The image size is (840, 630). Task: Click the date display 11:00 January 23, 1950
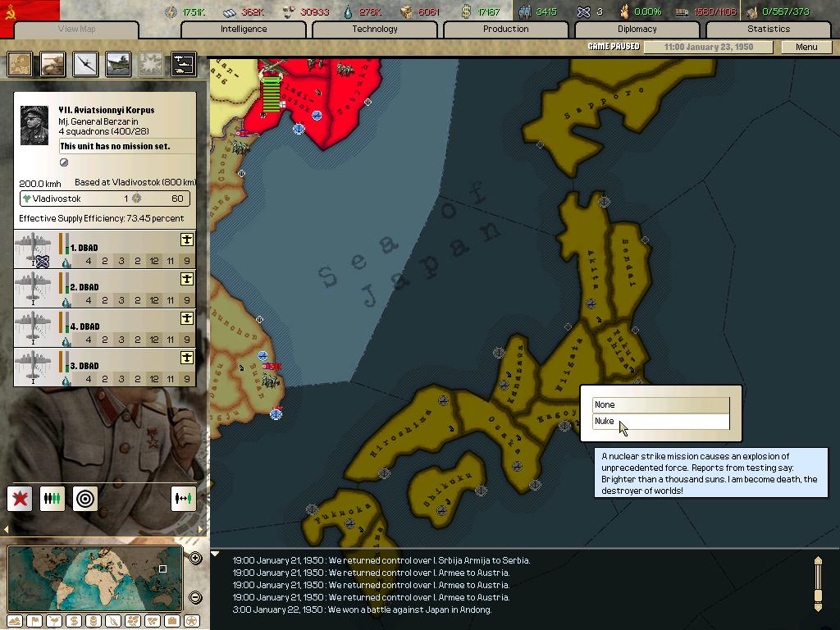point(708,47)
